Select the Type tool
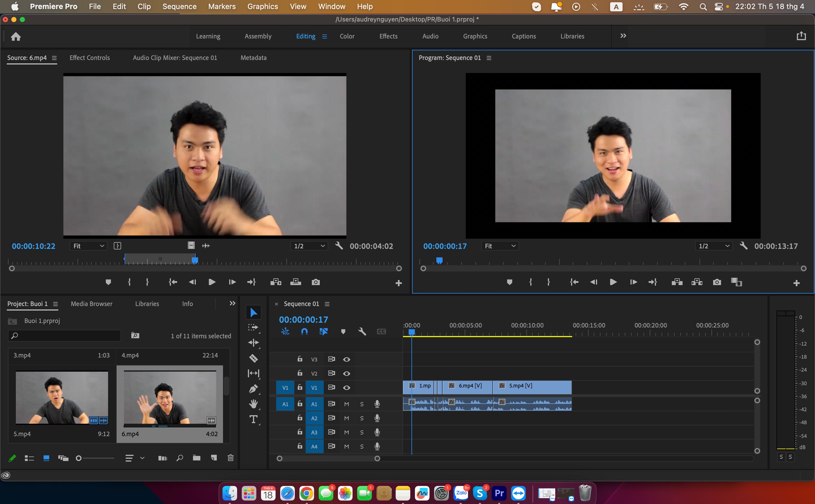Viewport: 815px width, 504px height. tap(254, 419)
